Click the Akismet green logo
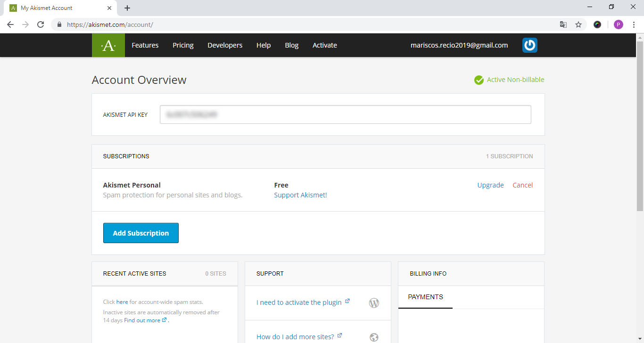Screen dimensions: 644x343 tap(108, 45)
